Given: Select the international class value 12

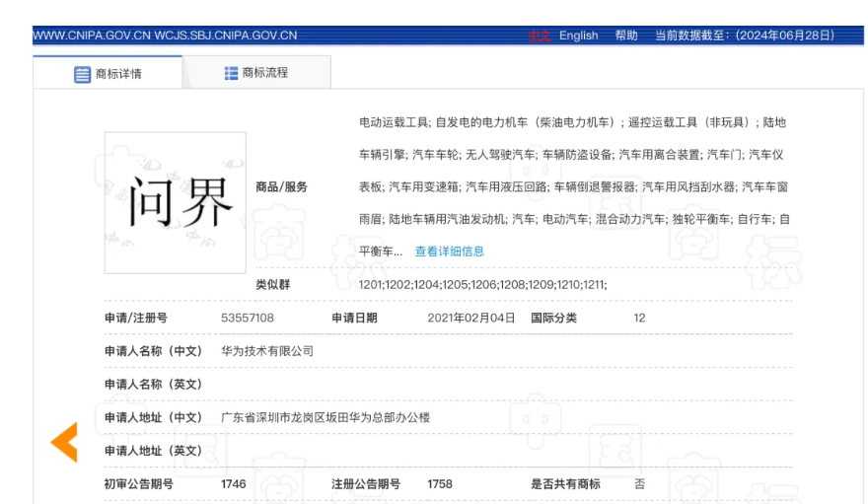Looking at the screenshot, I should [639, 319].
